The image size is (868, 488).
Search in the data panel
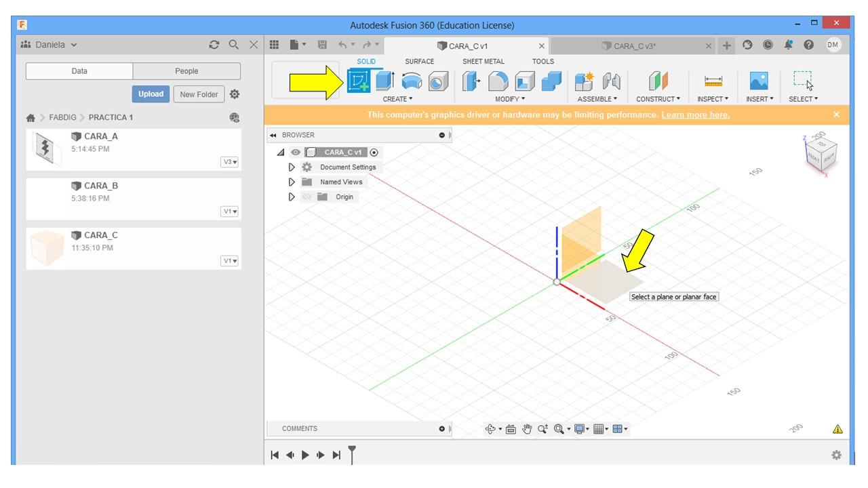point(234,45)
